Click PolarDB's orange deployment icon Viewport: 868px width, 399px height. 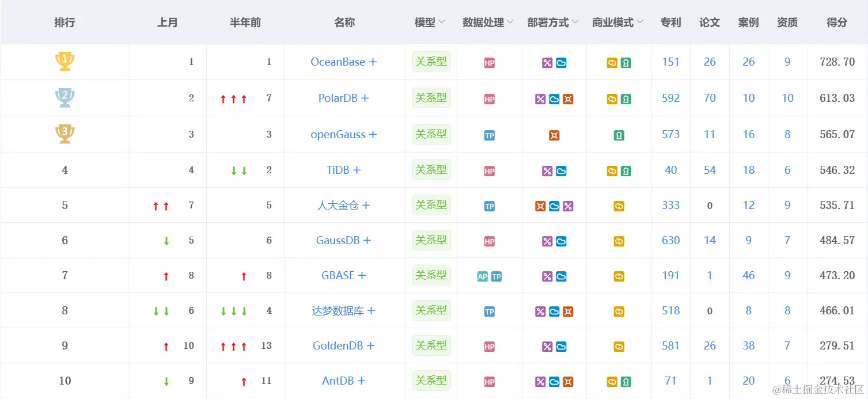click(568, 100)
